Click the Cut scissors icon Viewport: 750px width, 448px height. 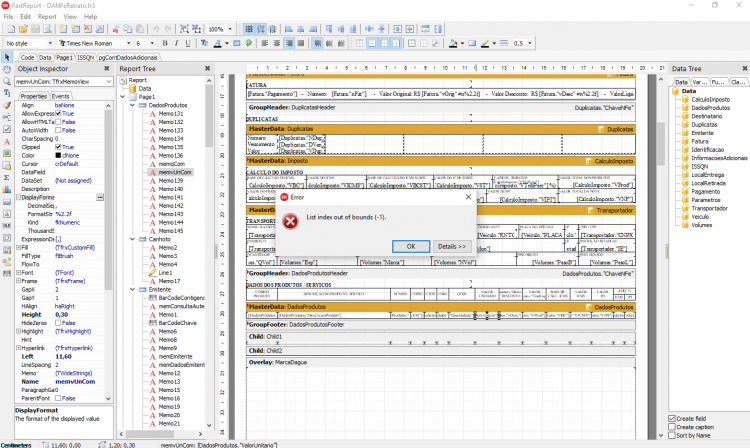116,29
